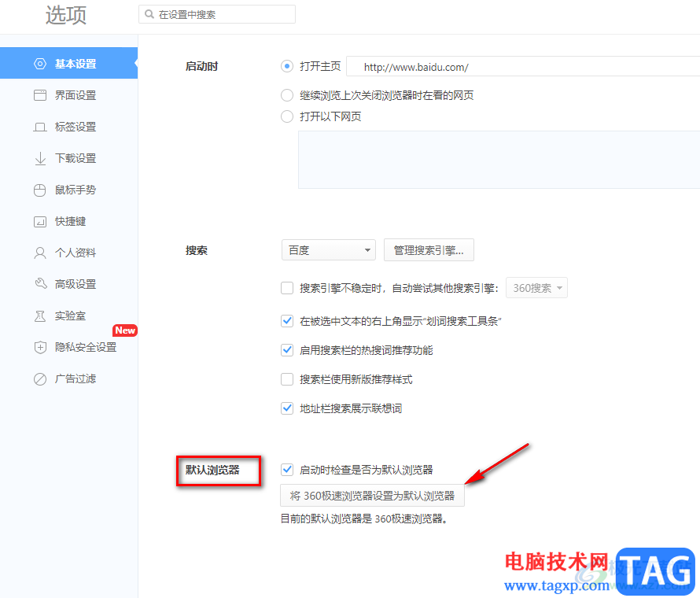The width and height of the screenshot is (700, 598).
Task: Click the 基本设置 sidebar icon
Action: (40, 64)
